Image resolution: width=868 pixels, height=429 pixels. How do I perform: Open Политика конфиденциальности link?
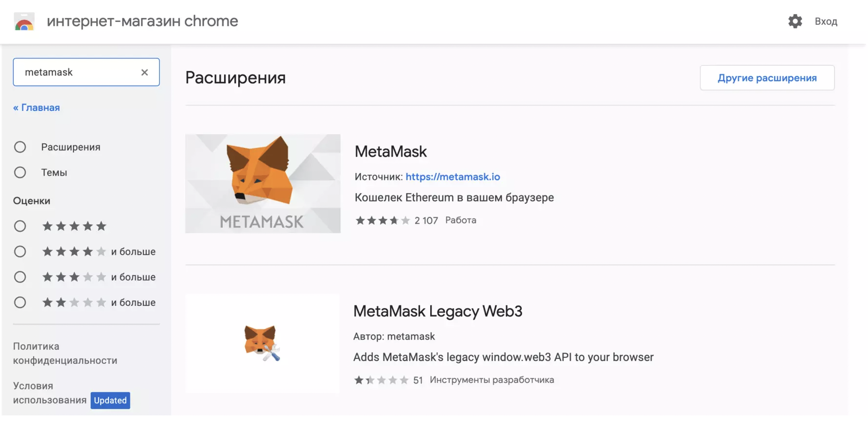[x=65, y=354]
